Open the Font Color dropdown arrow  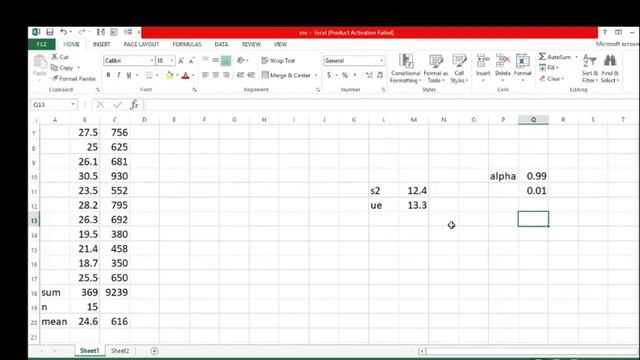tap(193, 75)
